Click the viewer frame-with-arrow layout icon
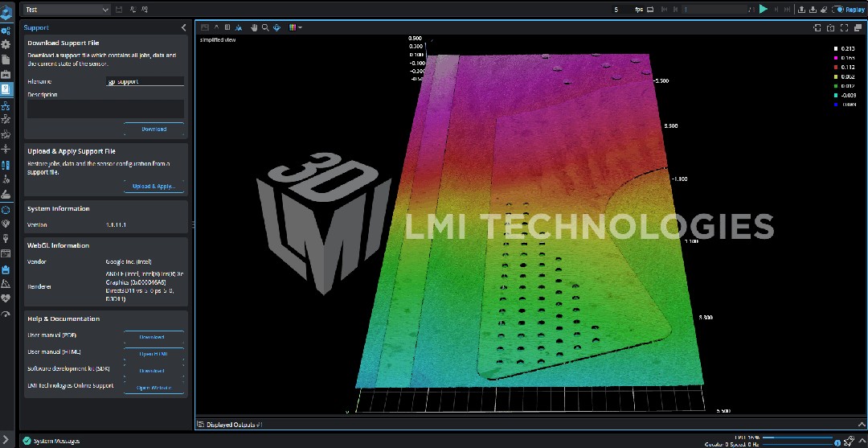This screenshot has width=868, height=448. tap(817, 27)
